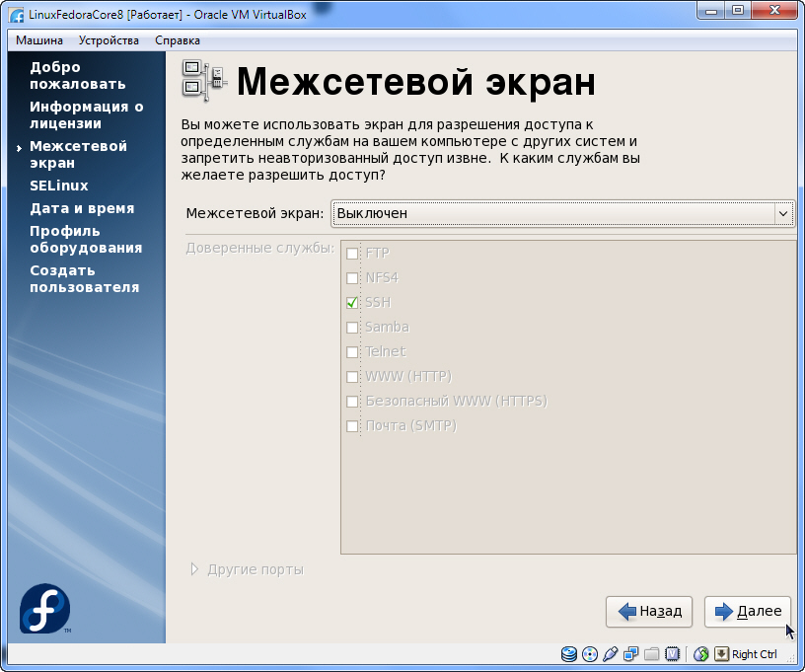Select the Добро пожаловать step in the sidebar
Viewport: 805px width, 672px height.
tap(78, 75)
